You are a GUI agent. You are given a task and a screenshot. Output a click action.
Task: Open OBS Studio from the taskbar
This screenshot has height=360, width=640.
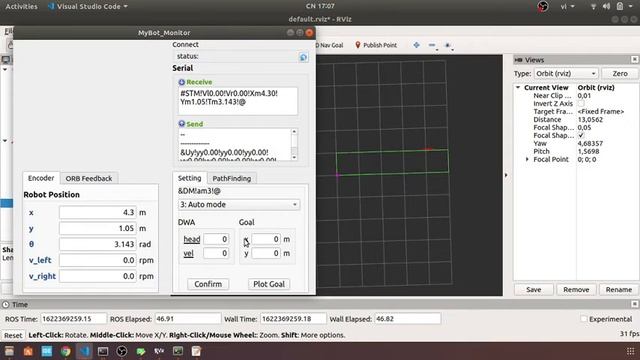coord(122,351)
